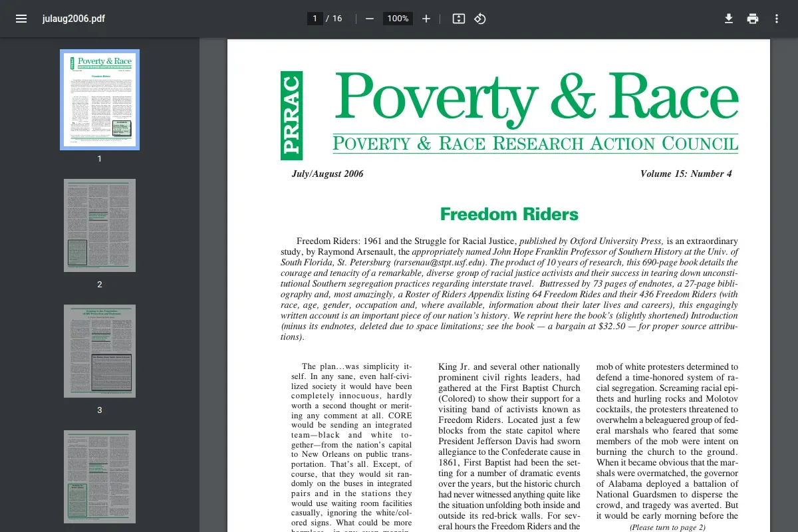Select page 2 thumbnail
The width and height of the screenshot is (798, 532).
100,225
